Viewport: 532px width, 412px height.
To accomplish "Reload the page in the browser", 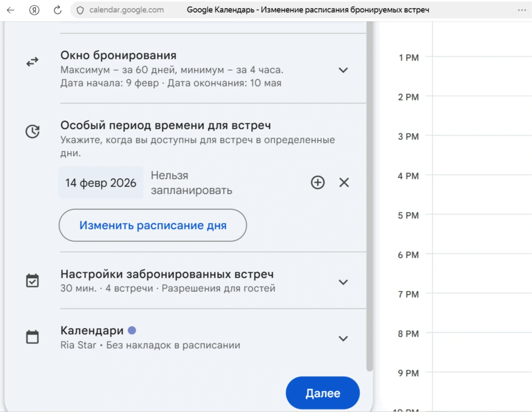I will click(x=57, y=10).
